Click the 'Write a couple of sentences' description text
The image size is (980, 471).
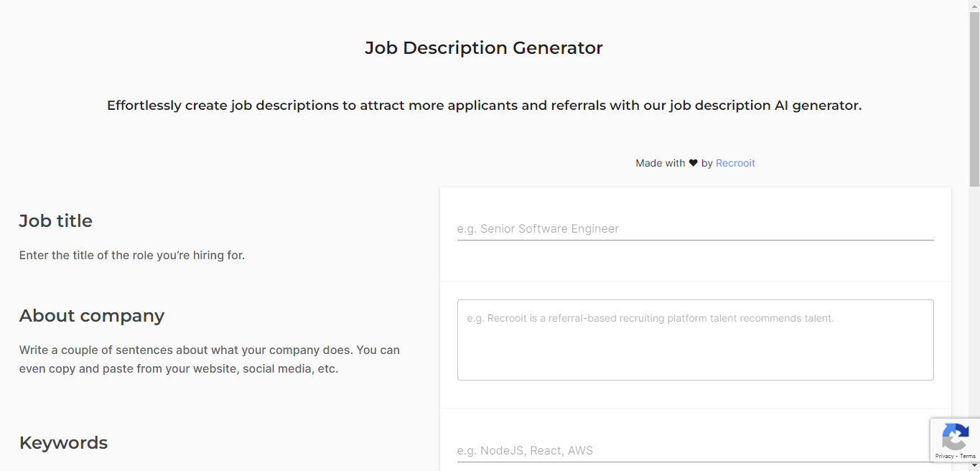click(x=210, y=360)
